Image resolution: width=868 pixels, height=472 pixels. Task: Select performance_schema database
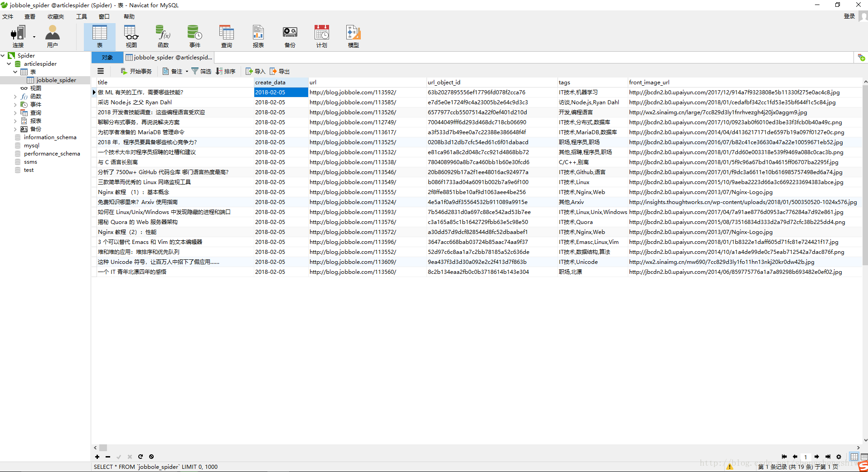pyautogui.click(x=52, y=153)
